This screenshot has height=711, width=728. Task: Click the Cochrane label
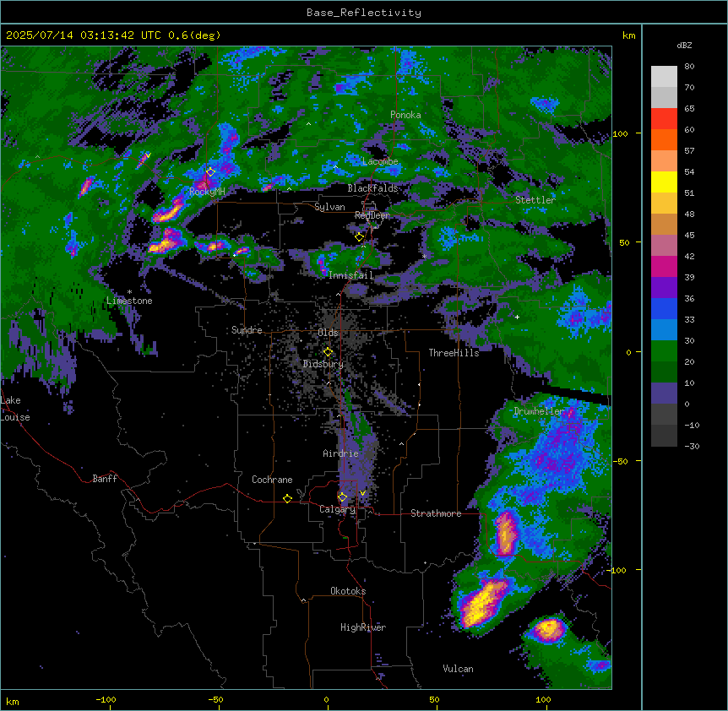[x=272, y=480]
